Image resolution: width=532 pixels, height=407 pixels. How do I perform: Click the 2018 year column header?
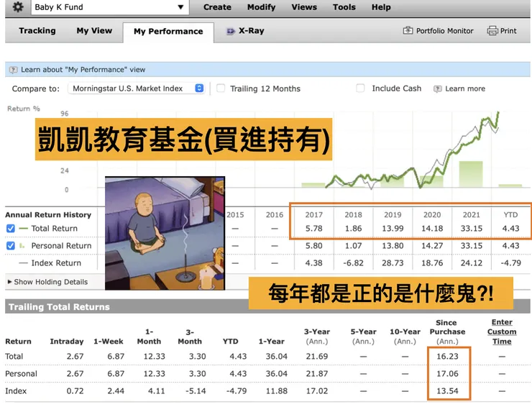(353, 215)
